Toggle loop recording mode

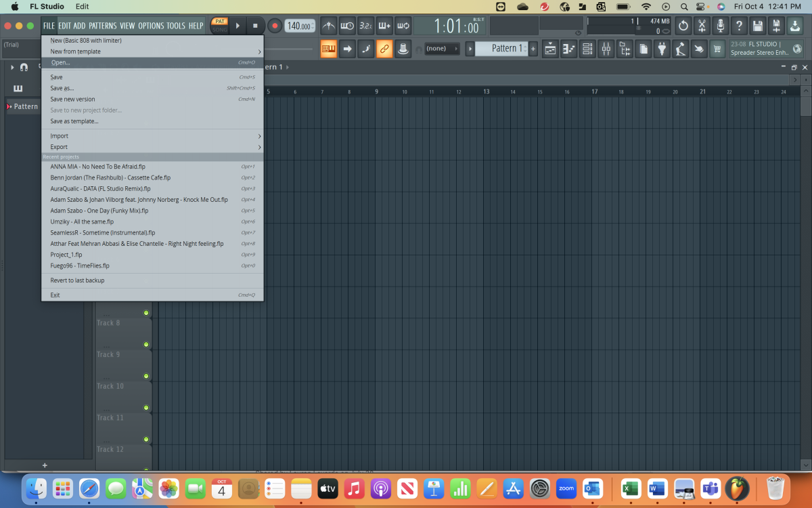tap(403, 26)
